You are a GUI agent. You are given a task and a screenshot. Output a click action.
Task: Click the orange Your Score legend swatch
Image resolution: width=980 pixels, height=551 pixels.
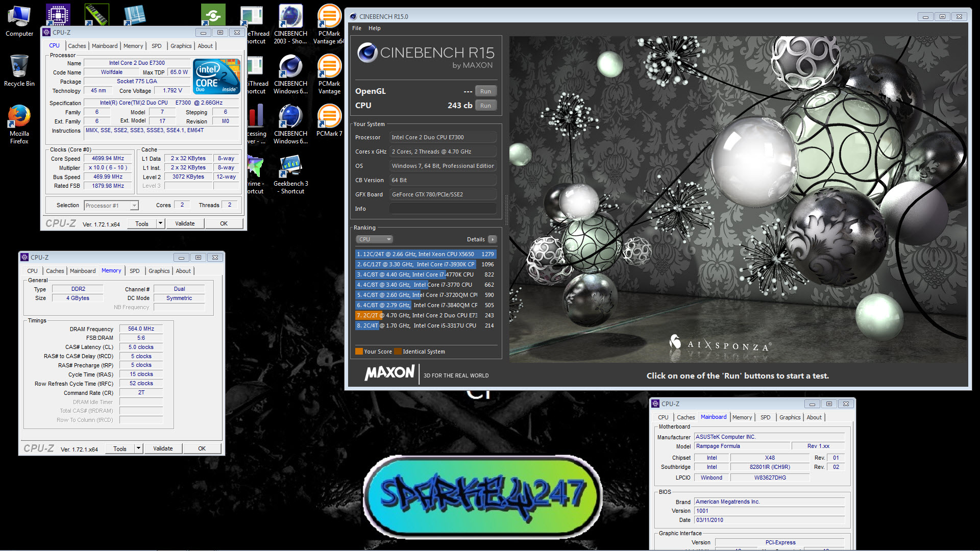pyautogui.click(x=359, y=351)
